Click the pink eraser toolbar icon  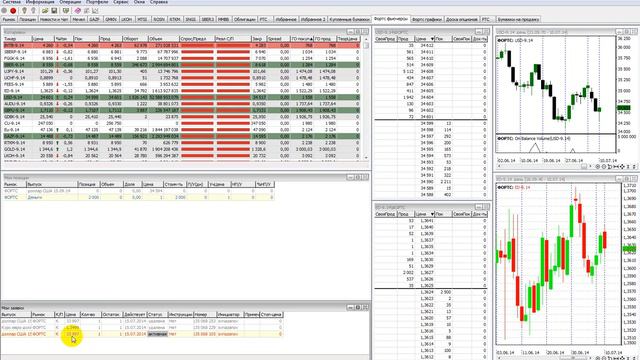pyautogui.click(x=77, y=11)
